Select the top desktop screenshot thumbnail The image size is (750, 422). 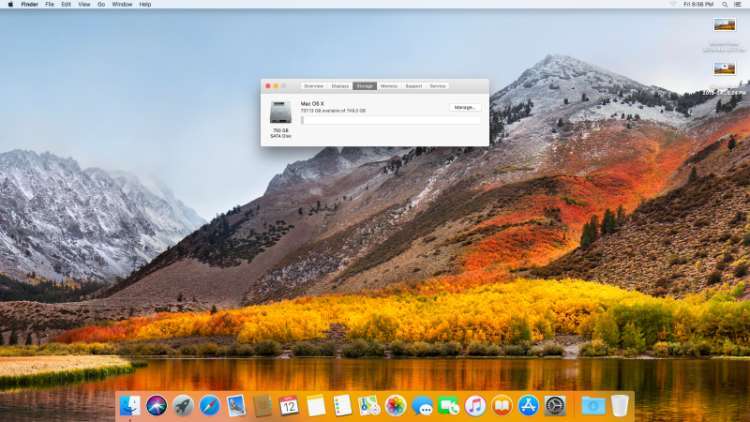pos(725,25)
